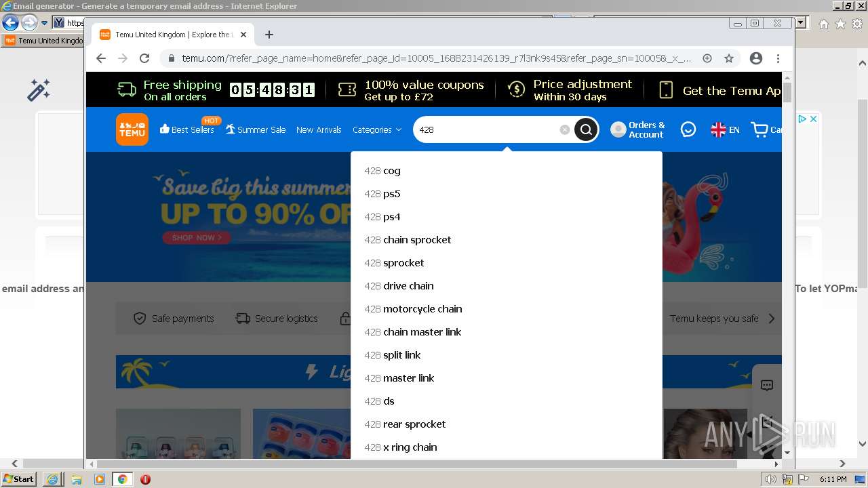Click into the Temu search field
The image size is (868, 488).
click(x=488, y=129)
